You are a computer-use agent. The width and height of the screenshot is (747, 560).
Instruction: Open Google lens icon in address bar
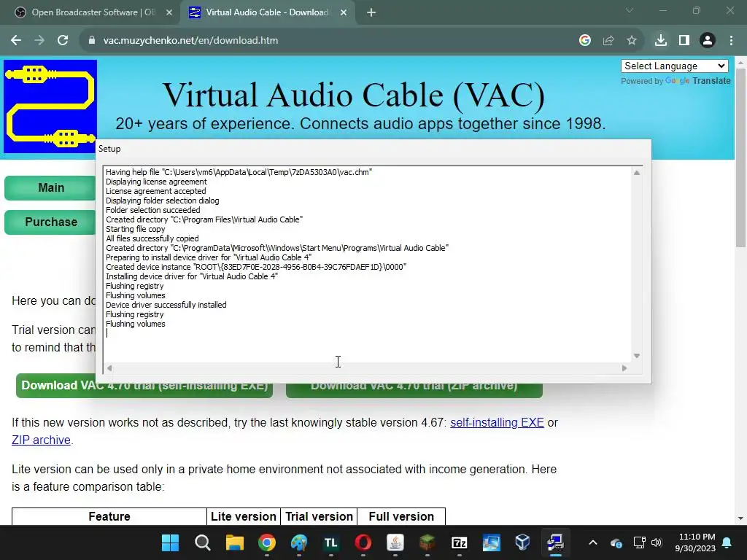tap(585, 41)
